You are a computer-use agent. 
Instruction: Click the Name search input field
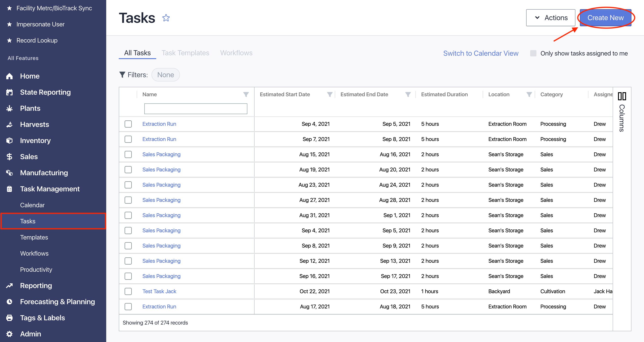pos(195,109)
